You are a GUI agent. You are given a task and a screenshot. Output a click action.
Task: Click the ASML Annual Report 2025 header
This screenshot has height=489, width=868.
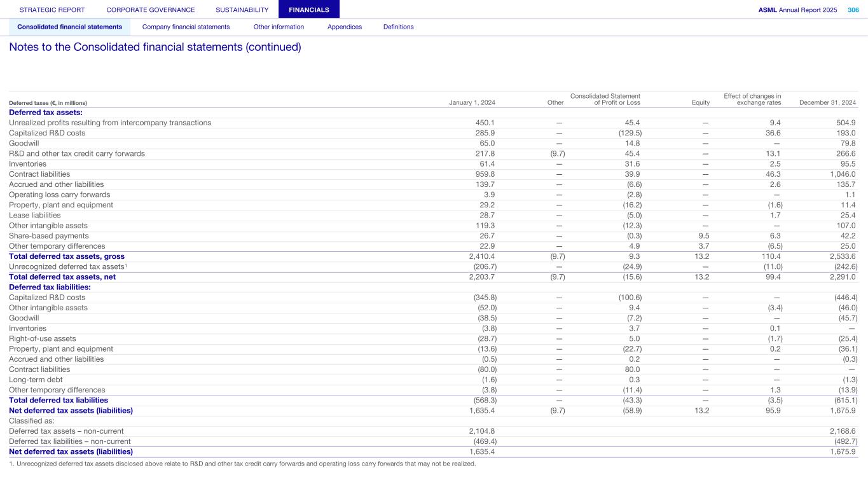797,10
